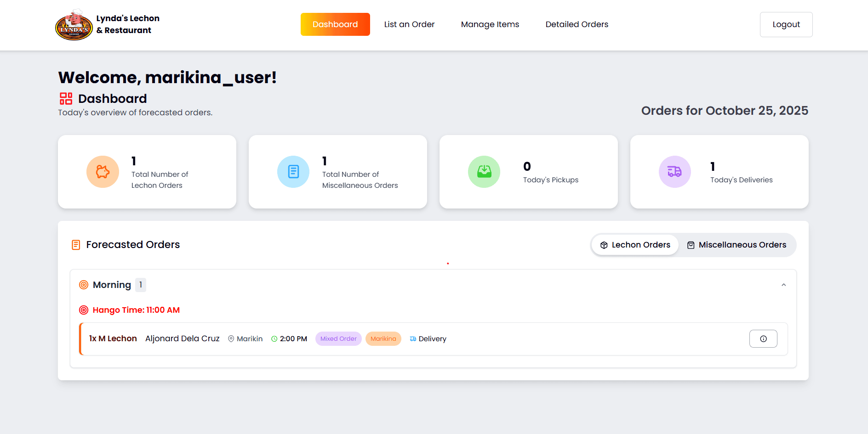Click the purple Mixed Order tag

pyautogui.click(x=338, y=339)
